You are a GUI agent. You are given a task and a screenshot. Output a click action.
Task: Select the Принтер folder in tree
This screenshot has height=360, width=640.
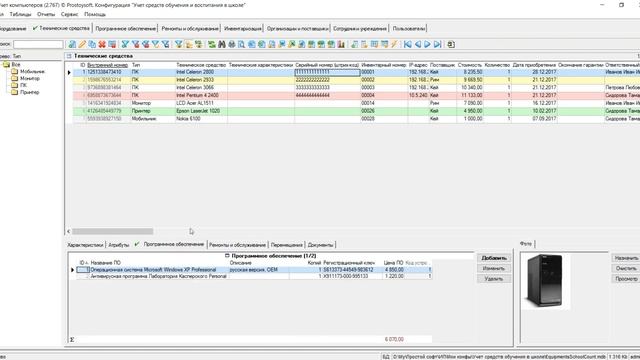point(26,92)
